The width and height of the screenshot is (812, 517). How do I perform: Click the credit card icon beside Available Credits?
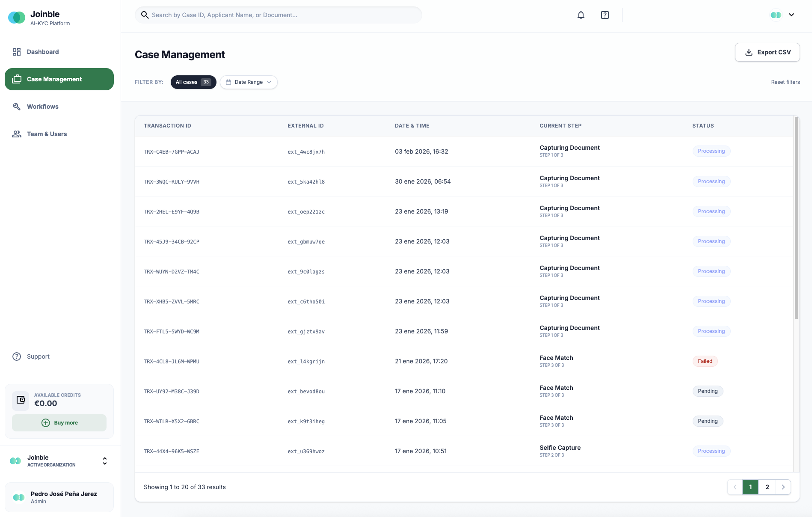(20, 399)
